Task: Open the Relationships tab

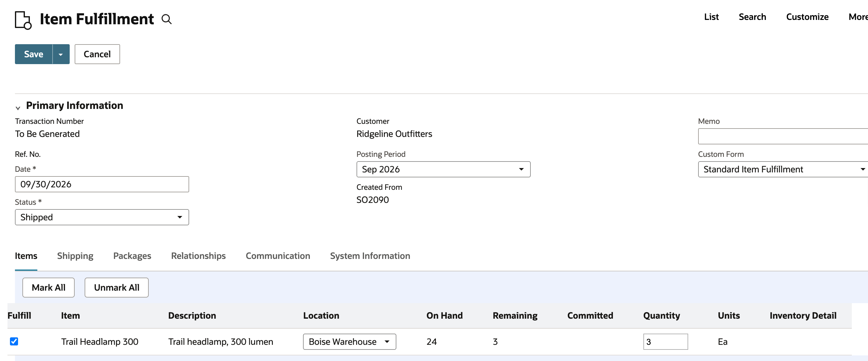Action: click(x=198, y=256)
